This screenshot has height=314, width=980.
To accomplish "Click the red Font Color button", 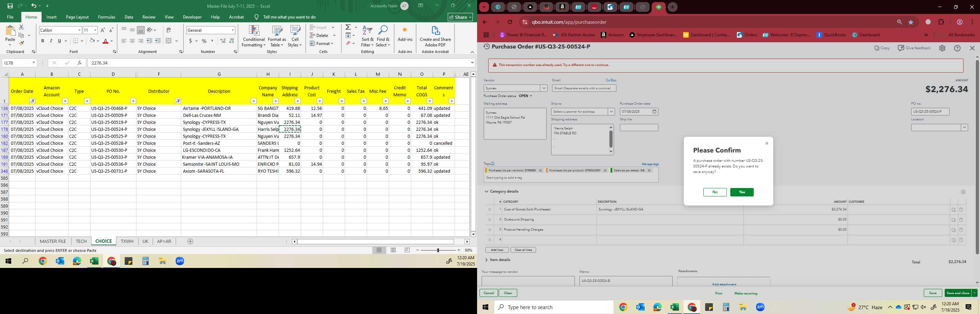I will coord(106,41).
